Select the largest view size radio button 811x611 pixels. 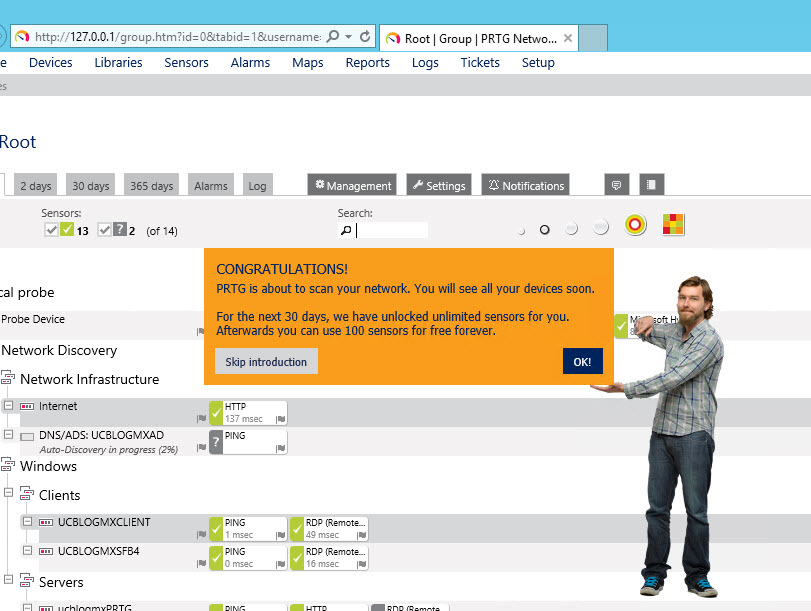[x=600, y=228]
